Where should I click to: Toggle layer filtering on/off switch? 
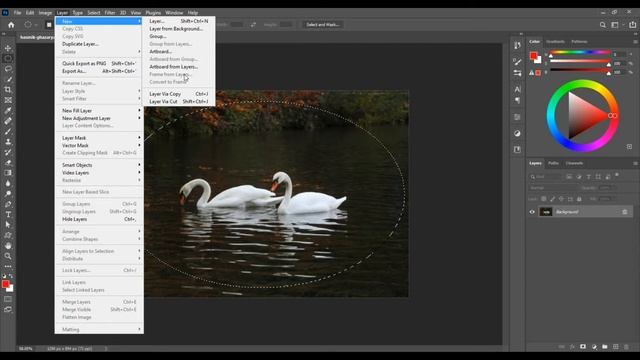(617, 175)
